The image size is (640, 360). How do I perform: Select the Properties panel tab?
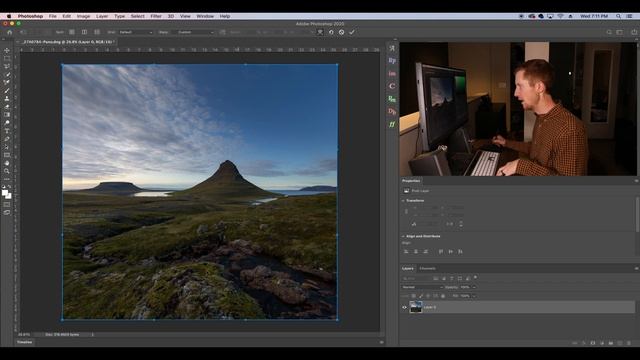click(411, 181)
